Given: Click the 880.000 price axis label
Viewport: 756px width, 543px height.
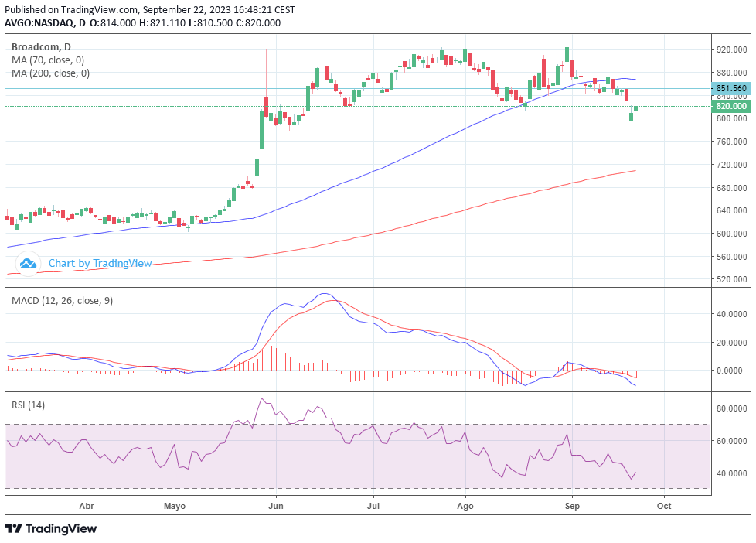Looking at the screenshot, I should tap(732, 73).
